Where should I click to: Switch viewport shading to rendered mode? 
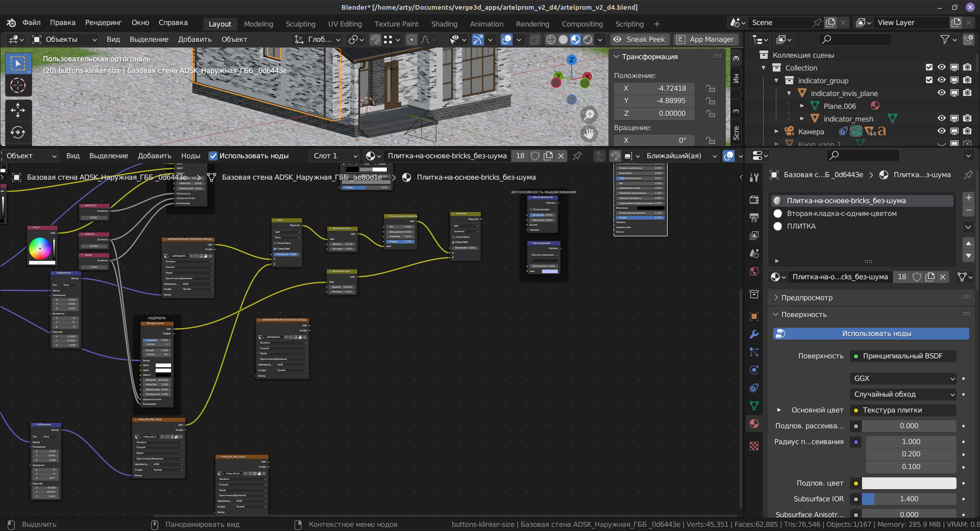[x=588, y=39]
